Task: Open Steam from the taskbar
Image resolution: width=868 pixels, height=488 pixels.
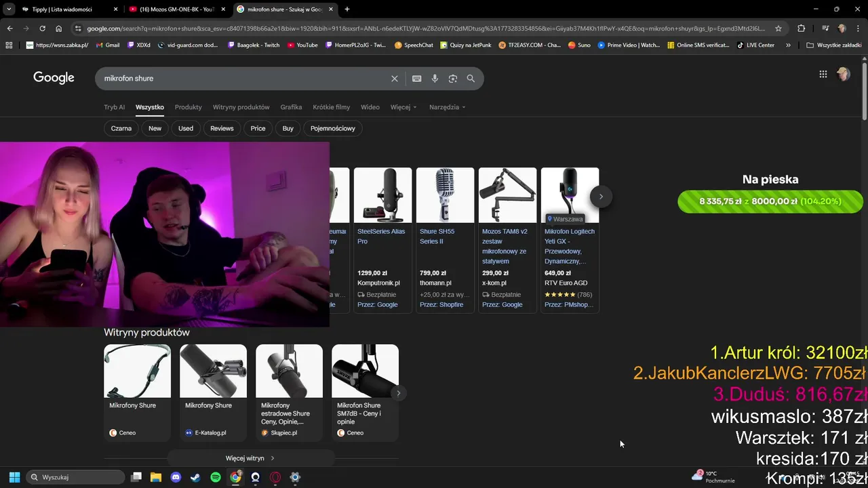Action: 195,477
